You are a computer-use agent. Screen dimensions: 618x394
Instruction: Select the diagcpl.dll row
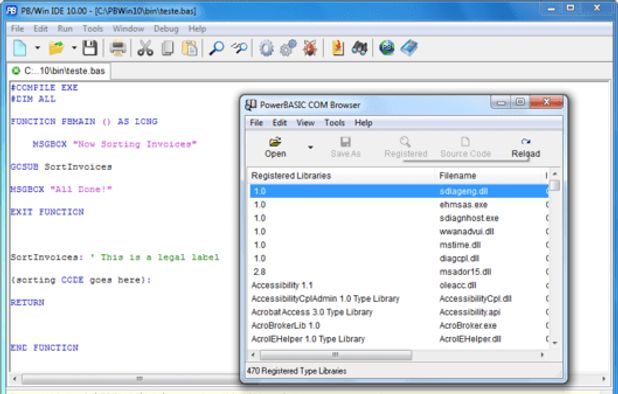(399, 258)
